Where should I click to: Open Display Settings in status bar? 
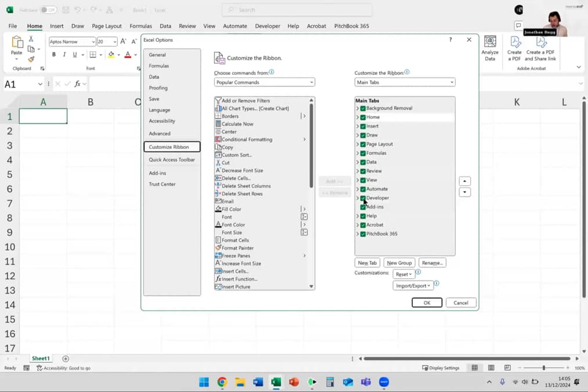pos(441,368)
